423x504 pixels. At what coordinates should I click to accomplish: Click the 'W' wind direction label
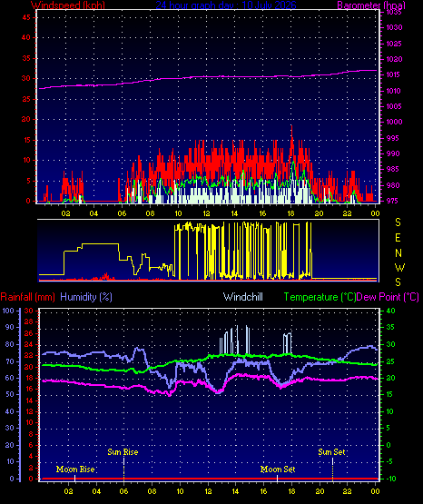[x=399, y=267]
